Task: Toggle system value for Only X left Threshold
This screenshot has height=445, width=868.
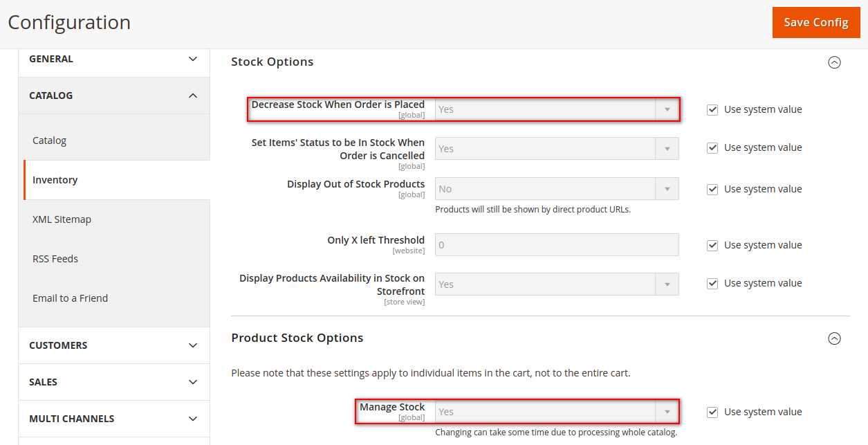Action: [712, 245]
